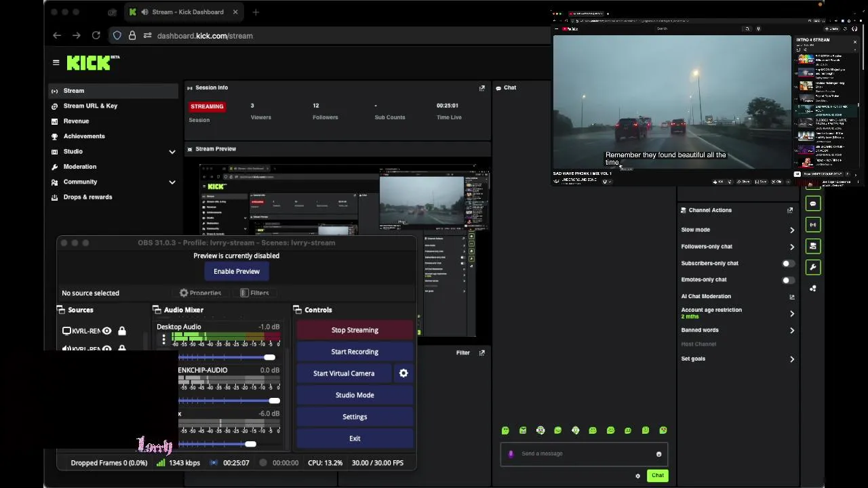Open Set goals chevron
The image size is (868, 488).
792,359
